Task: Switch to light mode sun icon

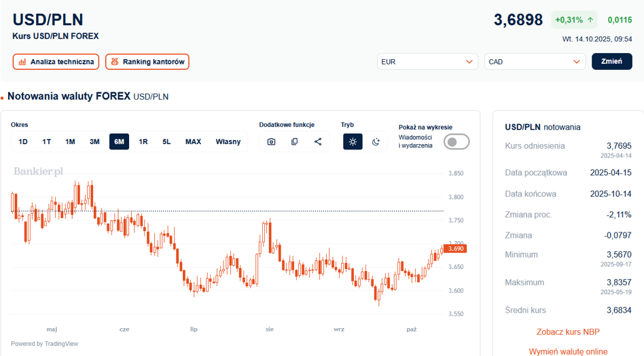Action: (x=353, y=142)
